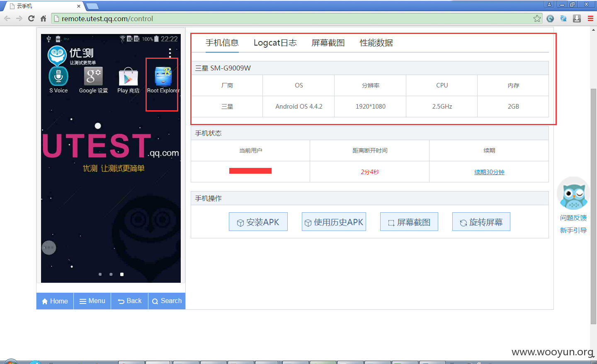Click the page vertical scrollbar
Screen dimensions: 597x364
[593, 206]
